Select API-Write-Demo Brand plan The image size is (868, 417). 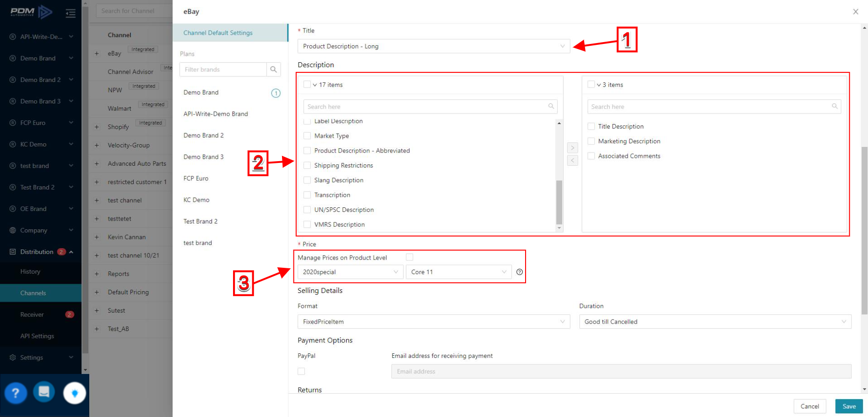click(216, 114)
